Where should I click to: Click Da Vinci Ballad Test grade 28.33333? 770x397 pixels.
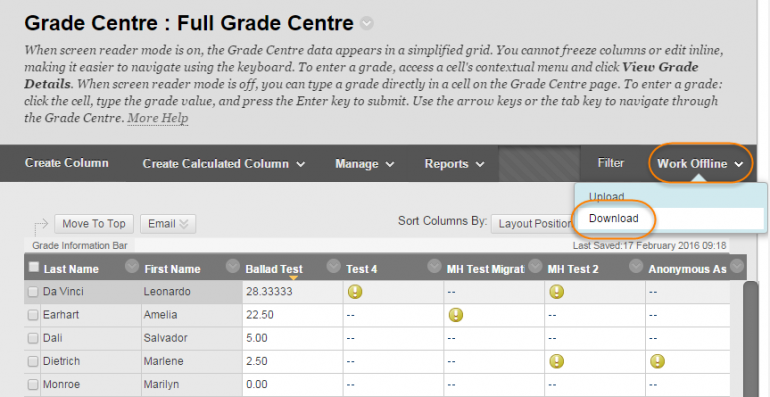point(269,292)
